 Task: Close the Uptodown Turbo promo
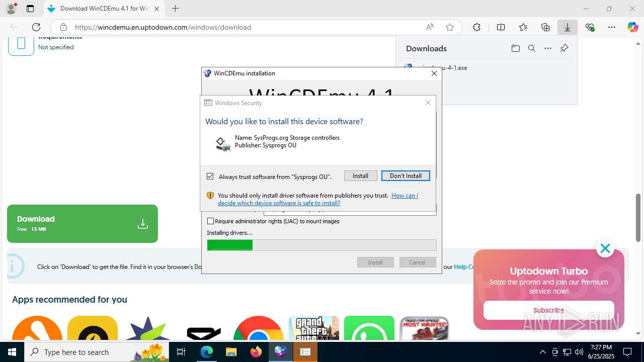point(605,248)
